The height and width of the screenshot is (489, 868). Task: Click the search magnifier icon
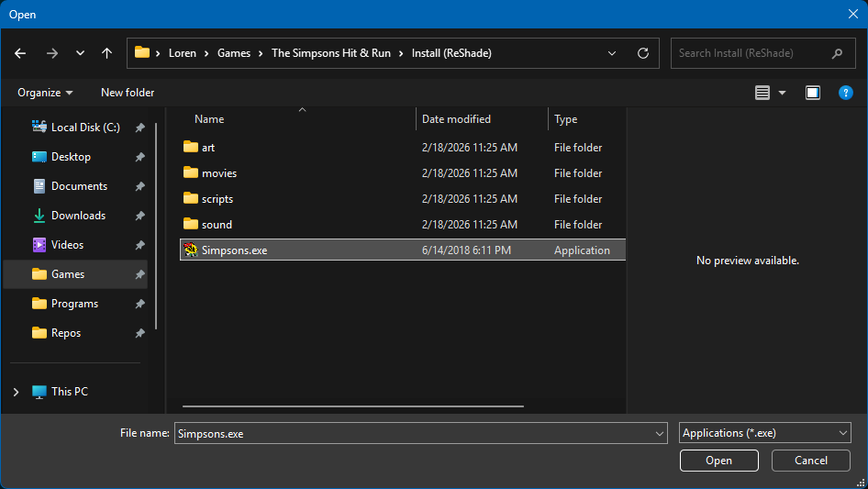[x=837, y=53]
